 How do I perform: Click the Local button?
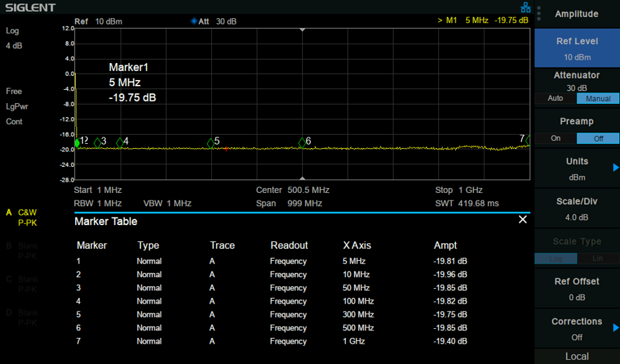pos(577,356)
